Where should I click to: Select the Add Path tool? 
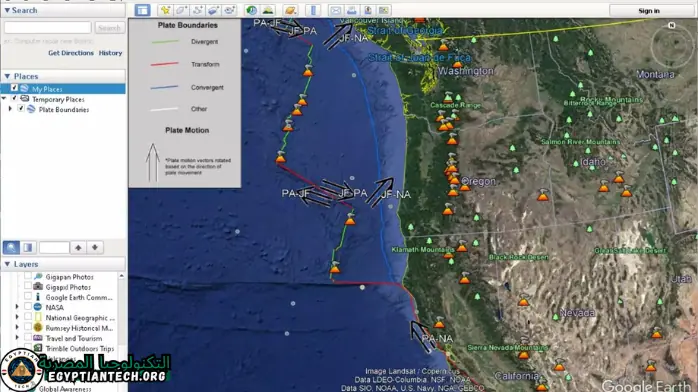coord(198,10)
